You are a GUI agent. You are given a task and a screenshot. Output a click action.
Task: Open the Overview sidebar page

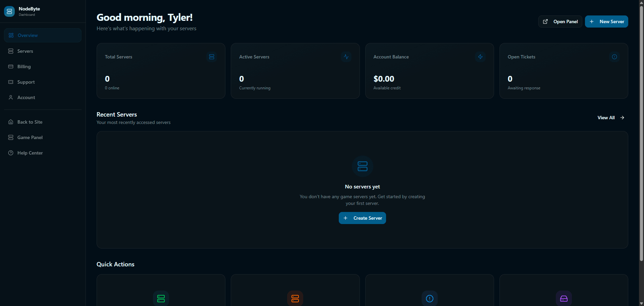pyautogui.click(x=43, y=35)
